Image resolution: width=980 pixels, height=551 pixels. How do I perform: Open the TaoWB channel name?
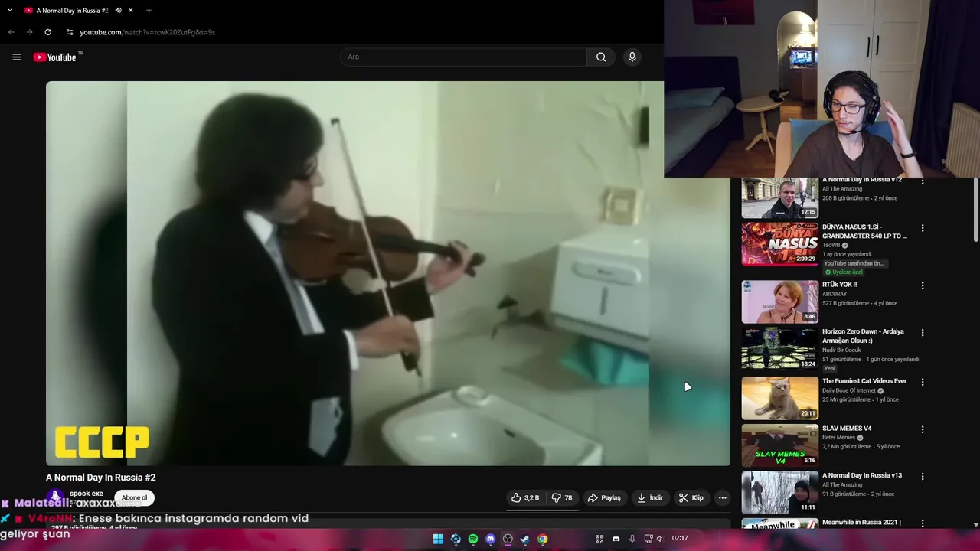(831, 246)
